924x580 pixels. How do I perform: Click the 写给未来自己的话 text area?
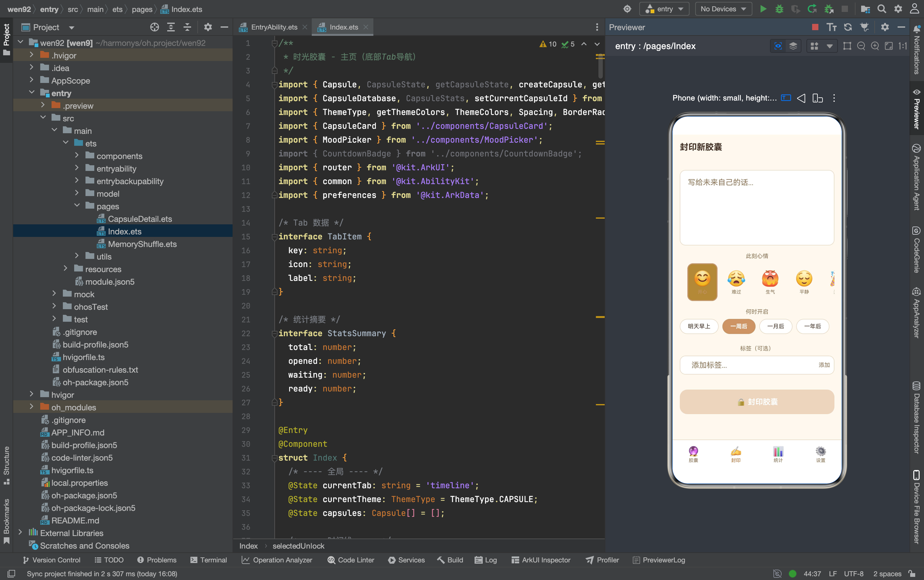point(757,208)
